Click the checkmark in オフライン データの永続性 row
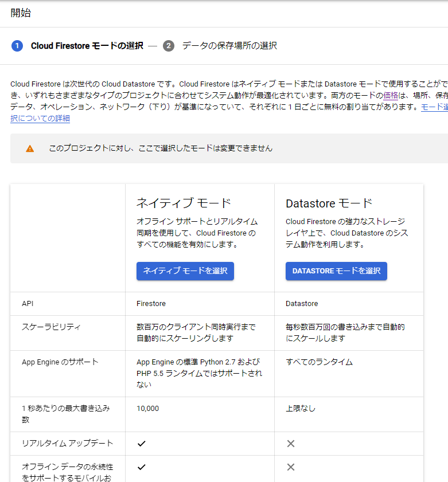 [x=142, y=467]
